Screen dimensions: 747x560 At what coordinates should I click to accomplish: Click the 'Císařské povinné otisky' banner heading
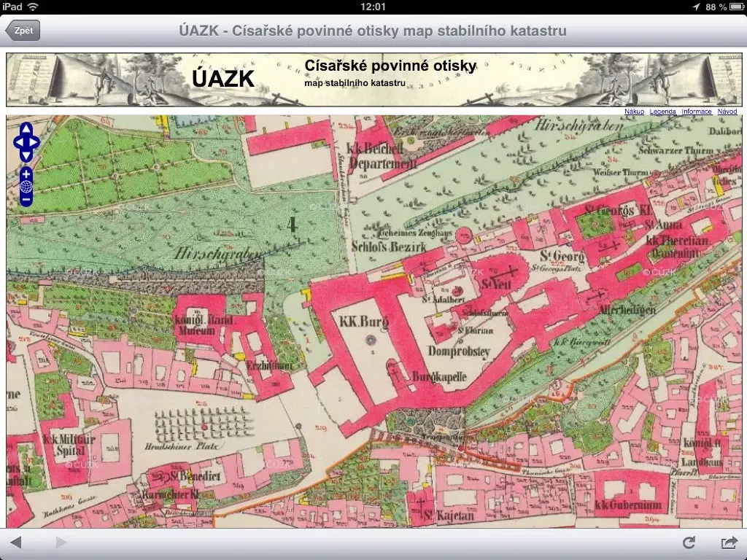pos(390,66)
